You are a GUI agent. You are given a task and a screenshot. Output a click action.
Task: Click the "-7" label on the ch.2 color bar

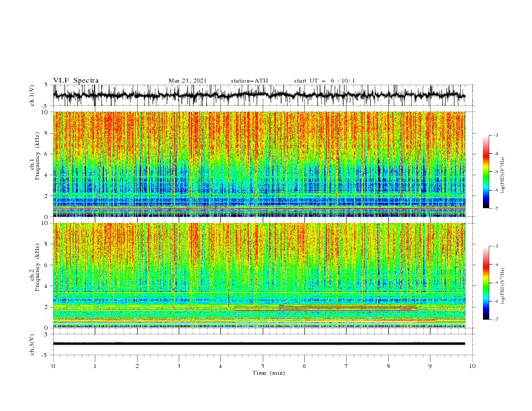(x=495, y=319)
